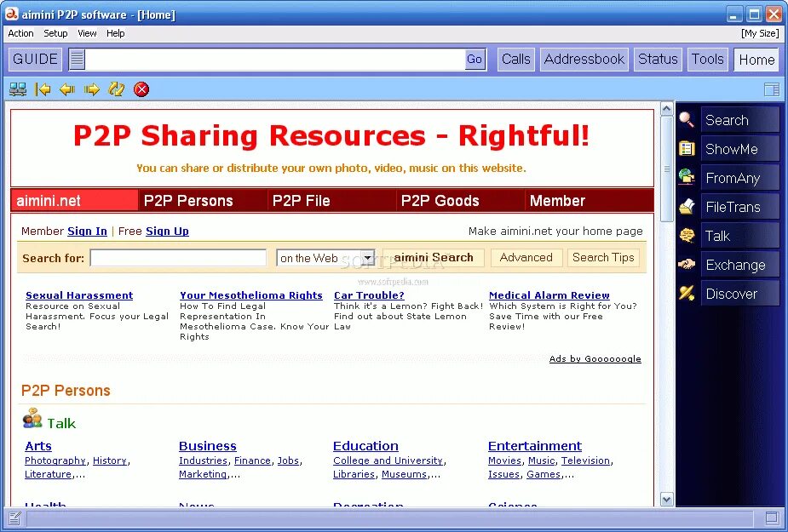Screen dimensions: 788x532
Task: Go to first page arrow icon
Action: coord(43,89)
